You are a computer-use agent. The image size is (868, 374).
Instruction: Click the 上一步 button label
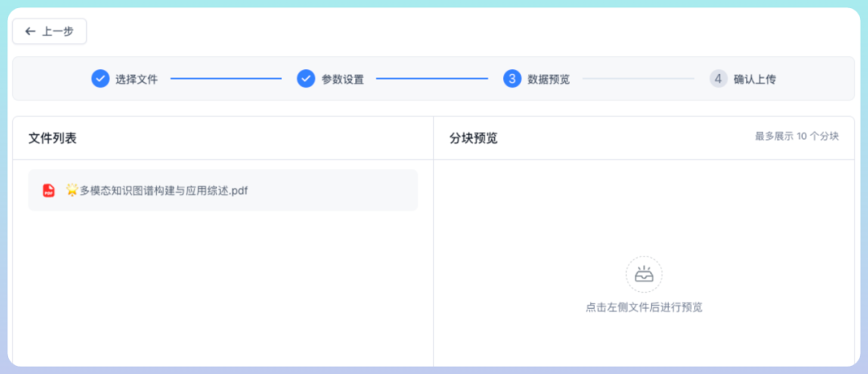click(58, 31)
